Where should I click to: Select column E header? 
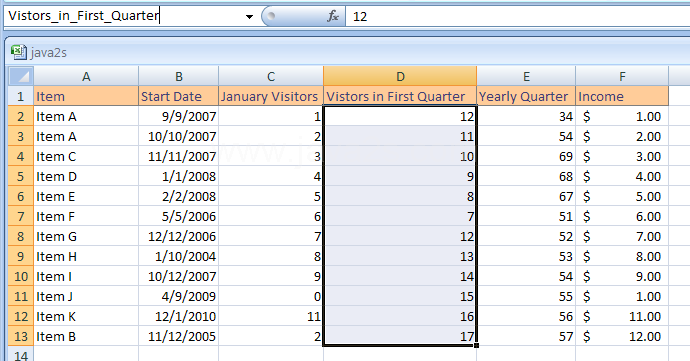(526, 76)
